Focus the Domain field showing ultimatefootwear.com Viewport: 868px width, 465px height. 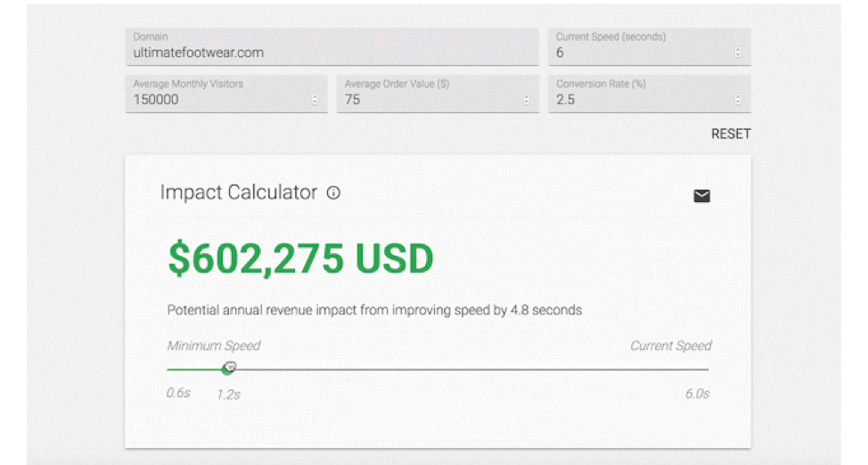click(x=332, y=47)
